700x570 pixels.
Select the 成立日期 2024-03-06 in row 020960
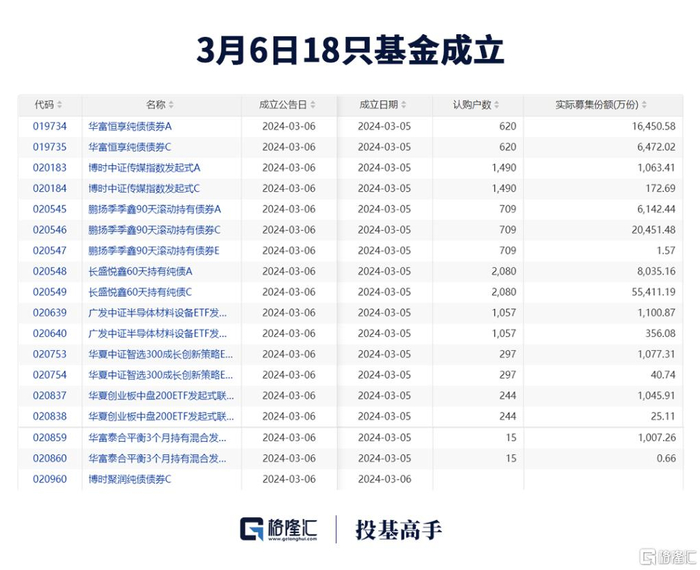coord(384,479)
